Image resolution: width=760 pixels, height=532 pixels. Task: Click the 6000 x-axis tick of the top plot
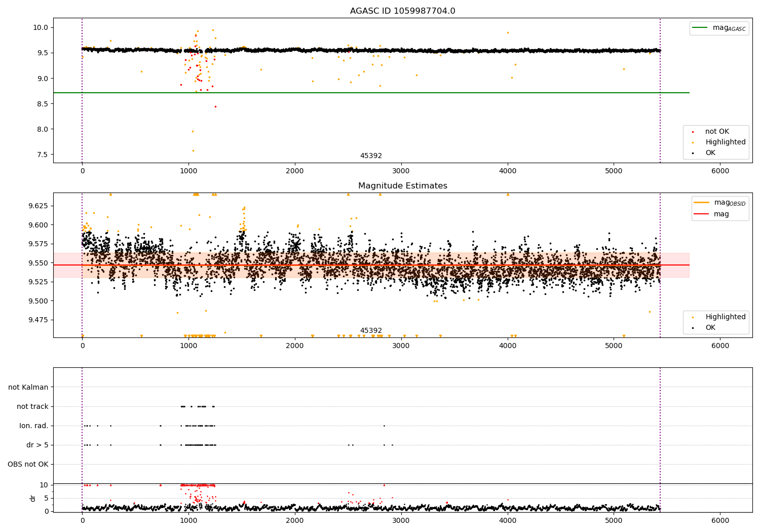point(720,171)
